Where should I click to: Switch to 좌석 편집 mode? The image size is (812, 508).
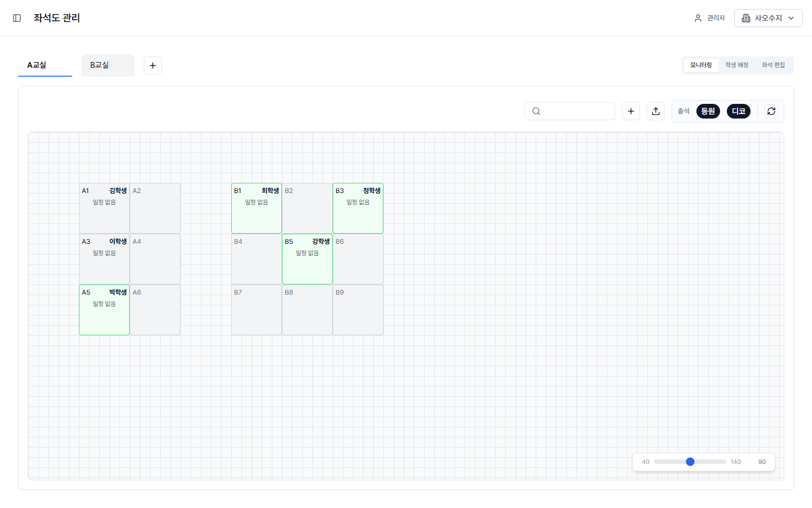(773, 65)
